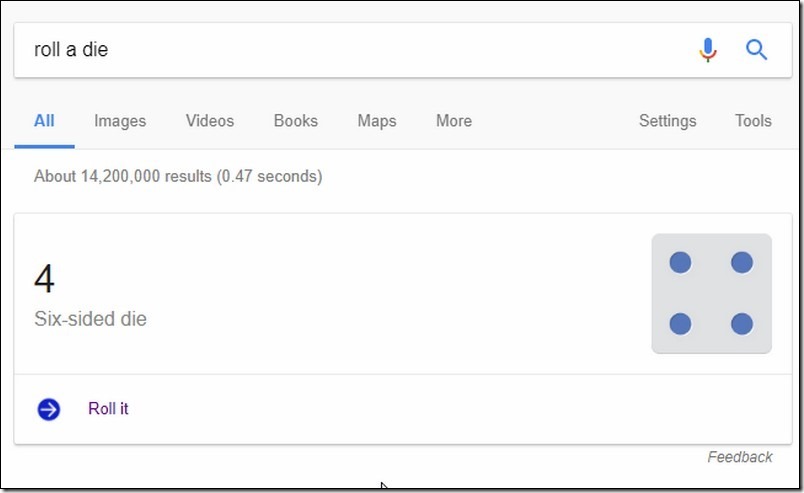Go to the Maps tab
Viewport: 804px width, 493px height.
pos(377,121)
